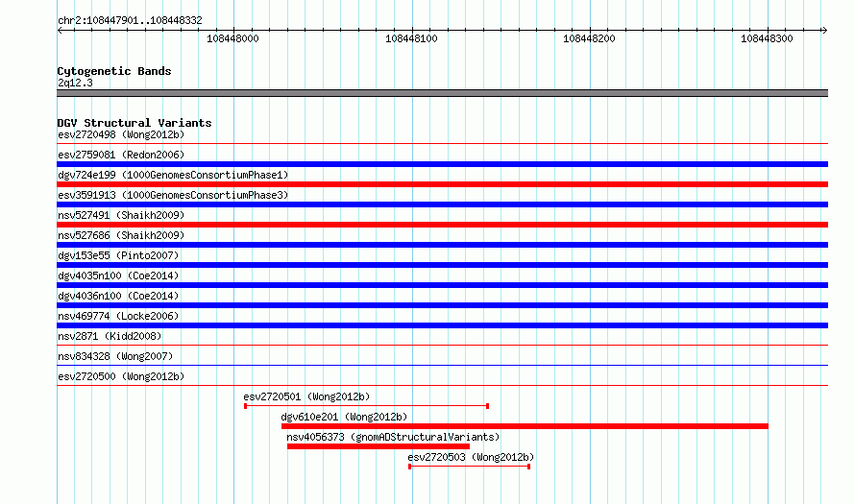Click the blue bar under esv3591913

442,204
